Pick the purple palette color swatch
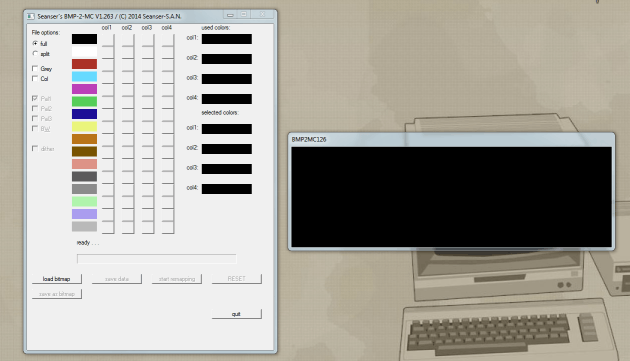Viewport: 630px width, 361px height. click(x=84, y=89)
